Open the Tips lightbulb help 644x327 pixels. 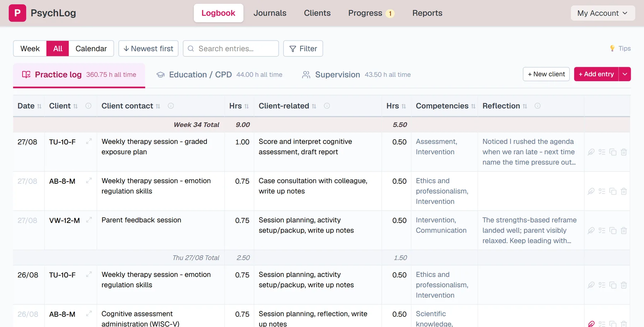pos(620,49)
